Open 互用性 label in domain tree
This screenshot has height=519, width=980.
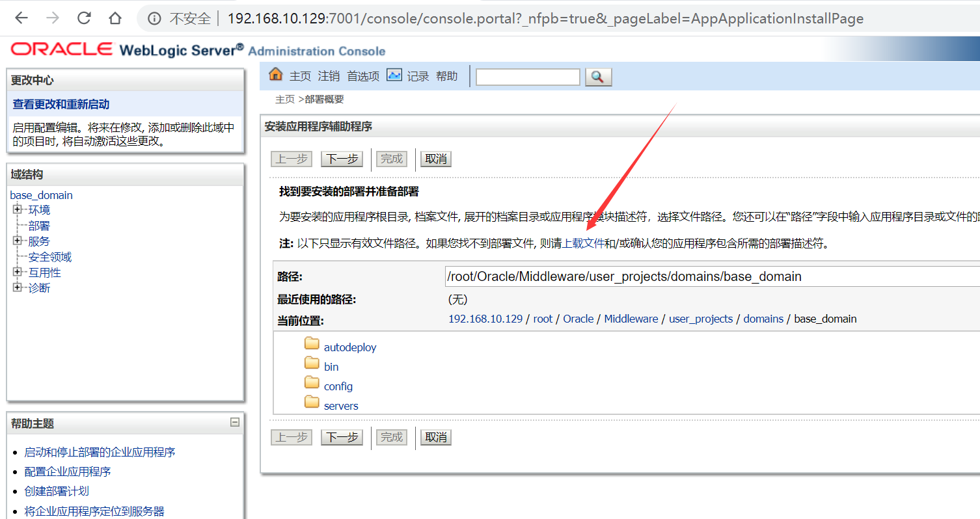tap(44, 273)
